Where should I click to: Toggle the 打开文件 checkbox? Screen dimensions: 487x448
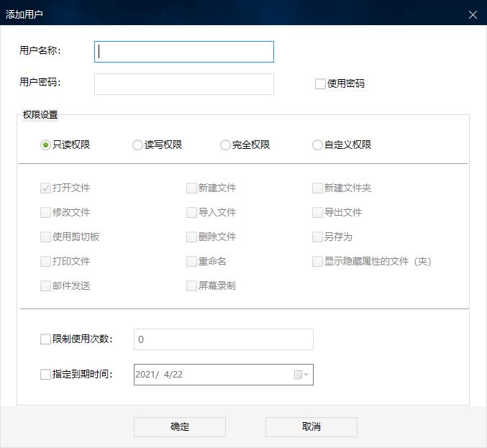coord(45,188)
